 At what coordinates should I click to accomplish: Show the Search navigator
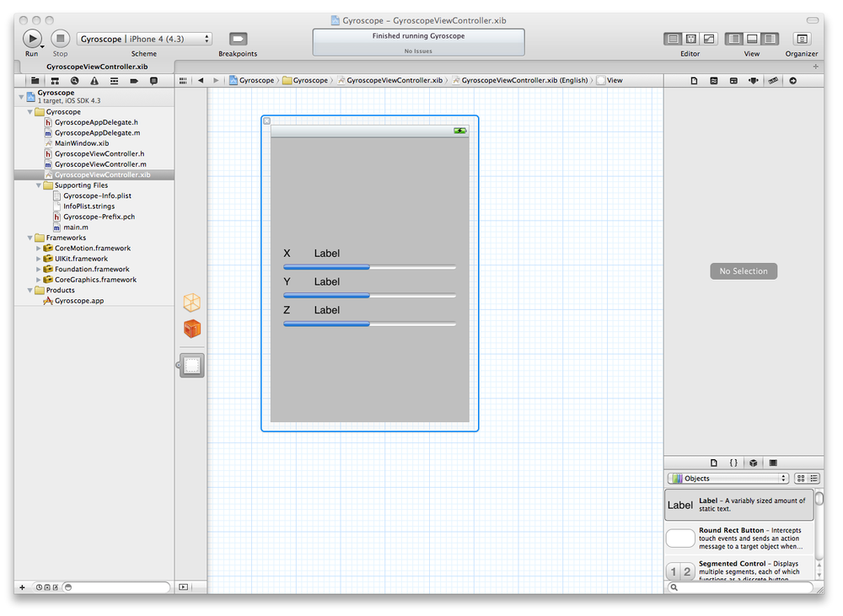click(x=75, y=81)
